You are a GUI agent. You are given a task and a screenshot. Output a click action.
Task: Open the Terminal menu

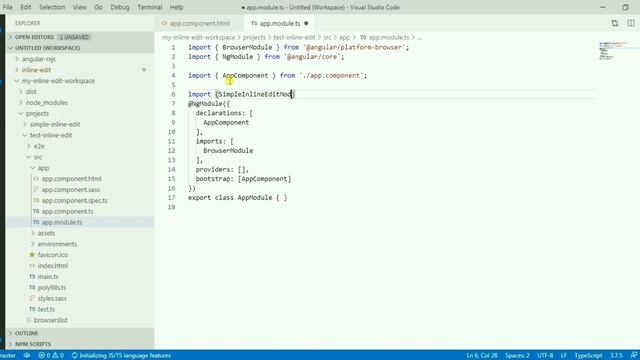click(x=149, y=7)
